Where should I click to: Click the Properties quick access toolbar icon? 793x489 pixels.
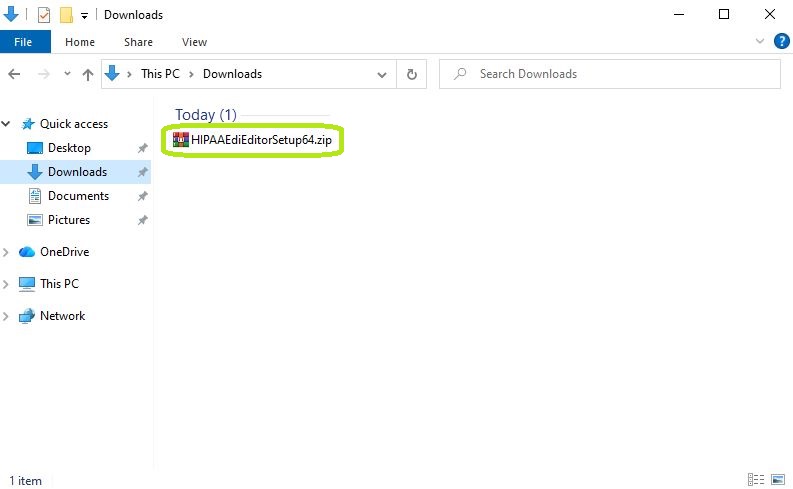click(x=44, y=15)
